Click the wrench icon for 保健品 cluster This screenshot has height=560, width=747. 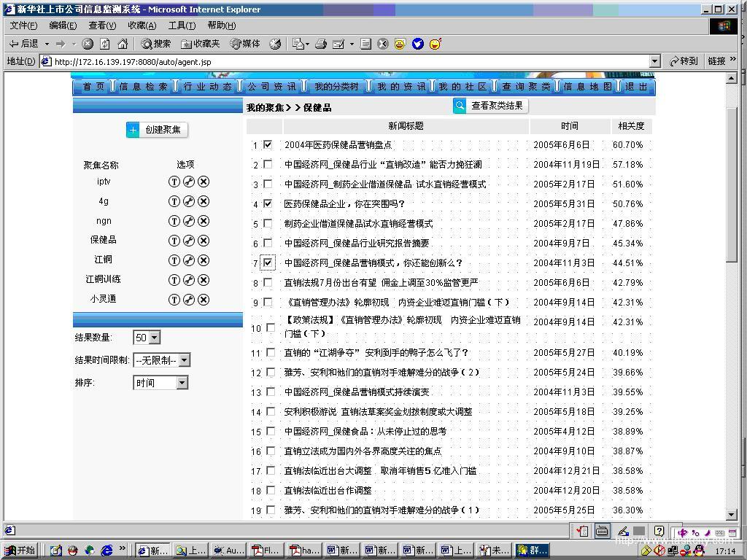coord(189,241)
